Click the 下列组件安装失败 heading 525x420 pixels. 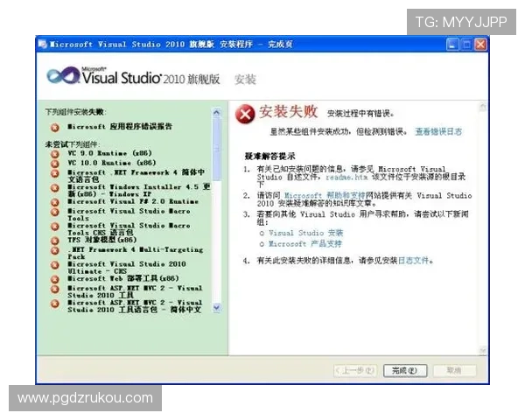click(x=75, y=112)
